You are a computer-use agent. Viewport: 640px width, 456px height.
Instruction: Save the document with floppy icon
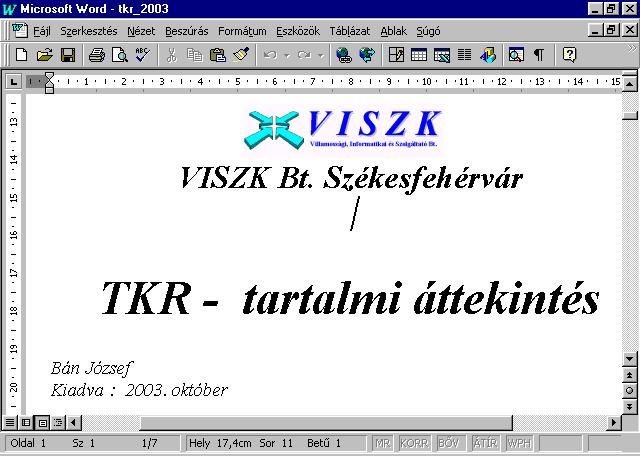pyautogui.click(x=68, y=54)
